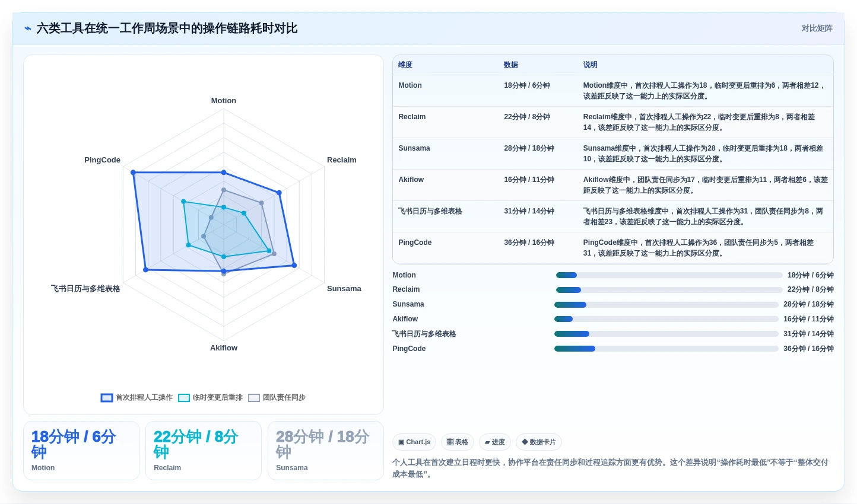Click the Sunsama progress bar
Screen dimensions: 857x504
tap(666, 305)
